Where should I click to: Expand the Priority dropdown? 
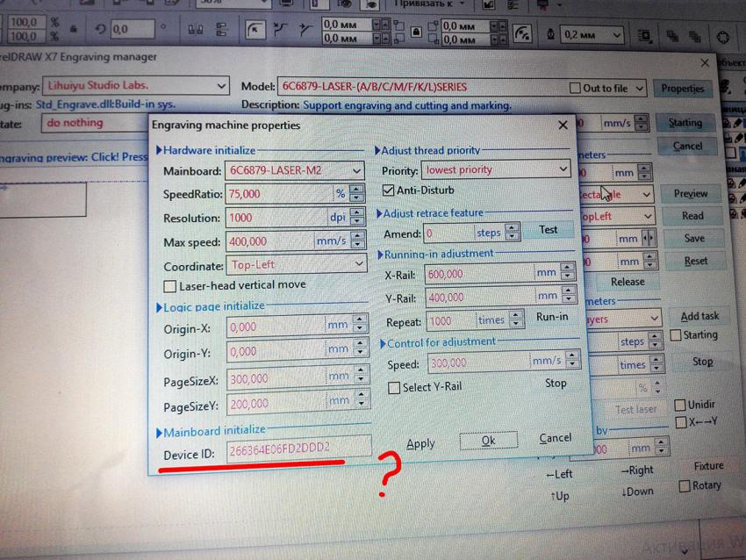[x=563, y=169]
